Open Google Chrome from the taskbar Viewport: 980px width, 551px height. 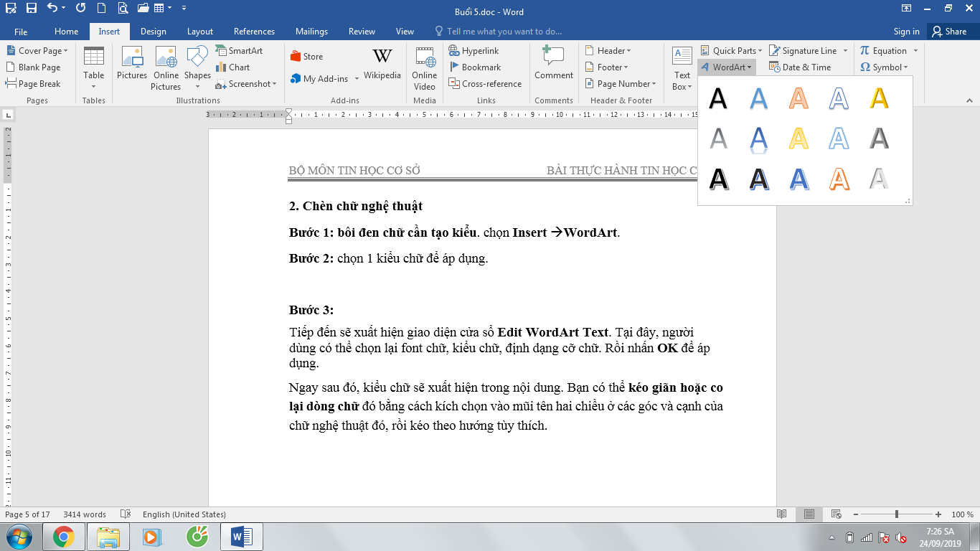click(63, 537)
